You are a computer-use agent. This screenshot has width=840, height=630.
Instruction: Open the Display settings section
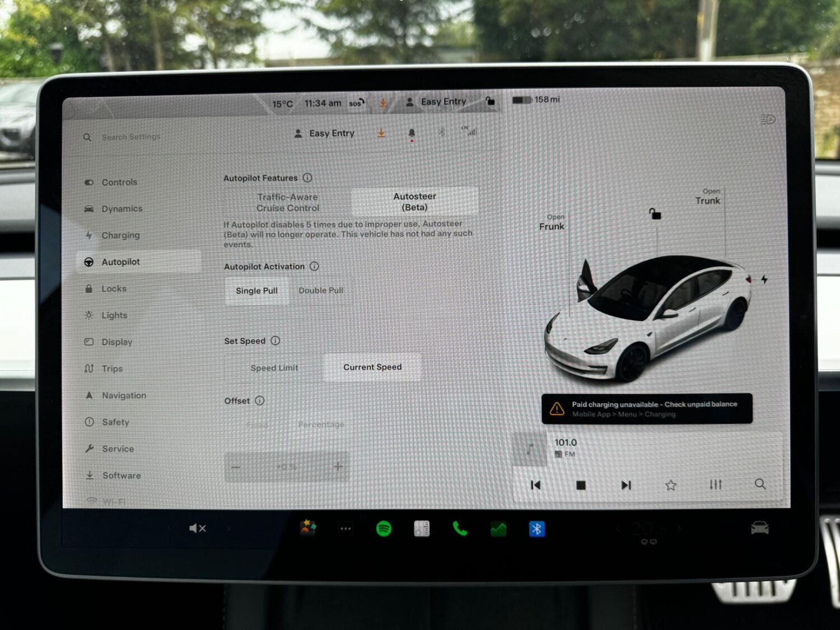point(116,342)
